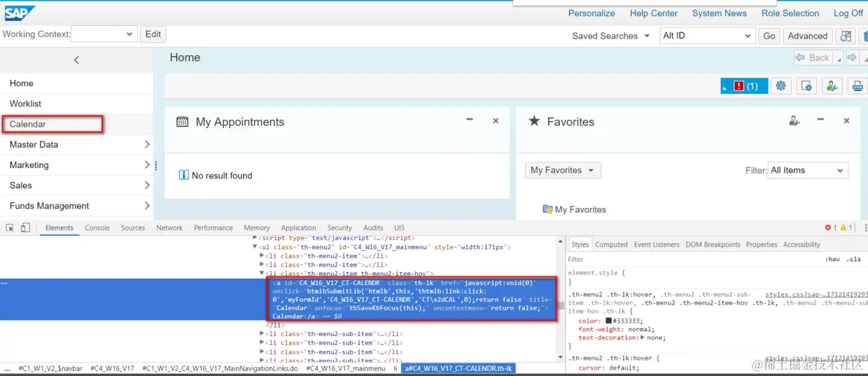Minimize the My Appointments tile

(470, 120)
